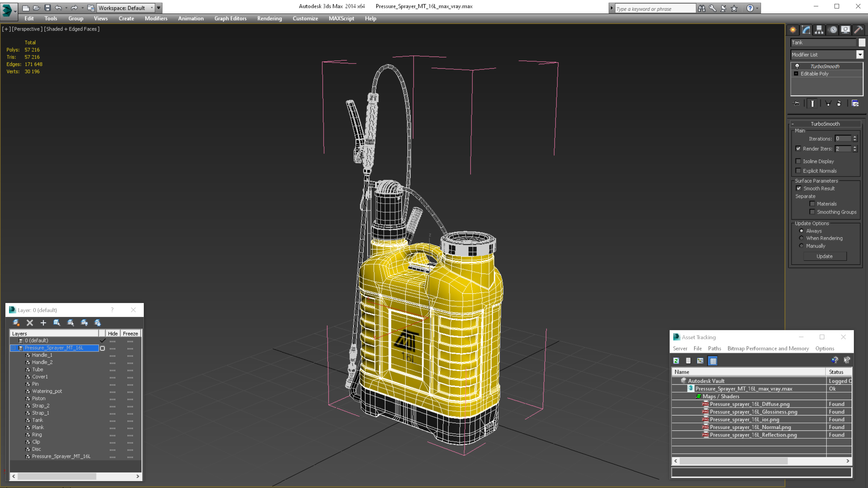This screenshot has width=868, height=488.
Task: Collapse the Pressure_Sprayer_MT_16L layer
Action: coord(14,348)
